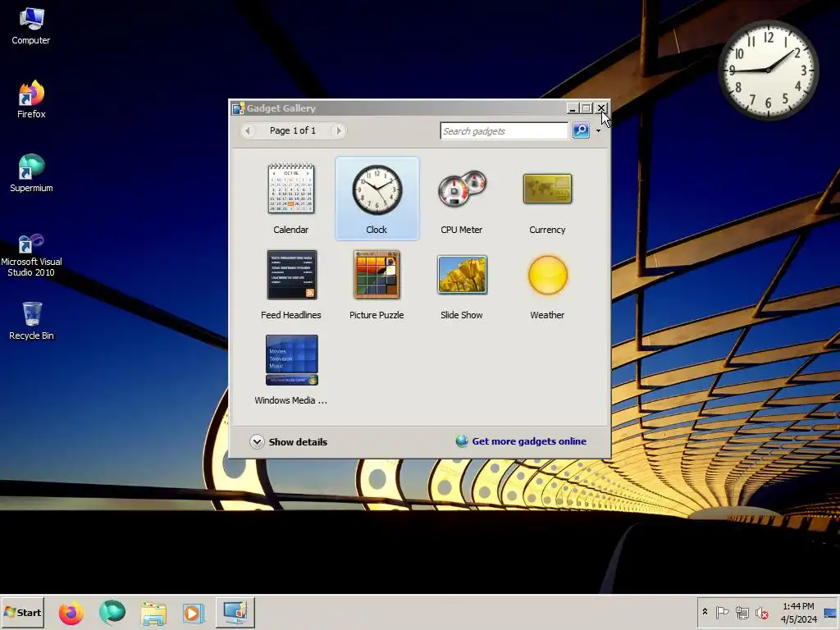Screen dimensions: 840x630
Task: Open Windows Explorer from the taskbar
Action: (153, 614)
